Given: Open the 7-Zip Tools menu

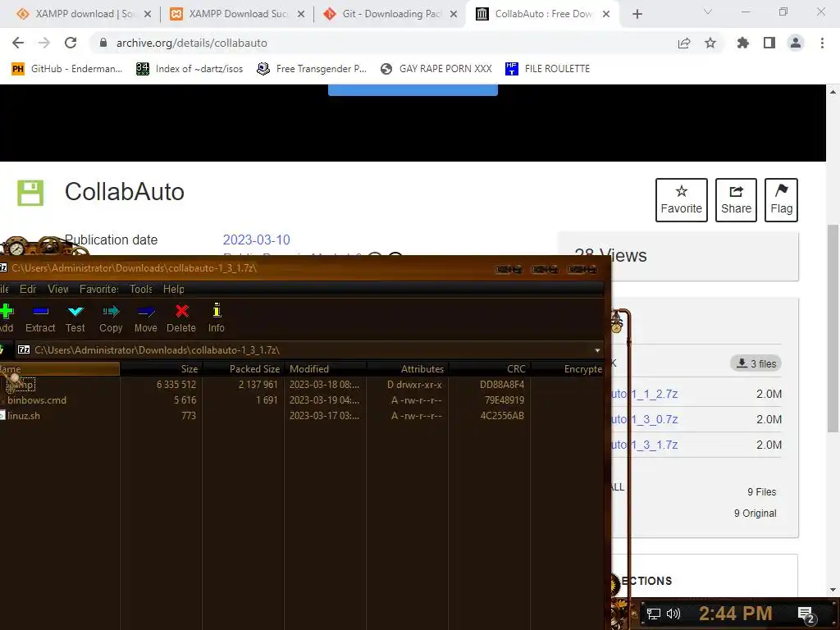Looking at the screenshot, I should 141,290.
